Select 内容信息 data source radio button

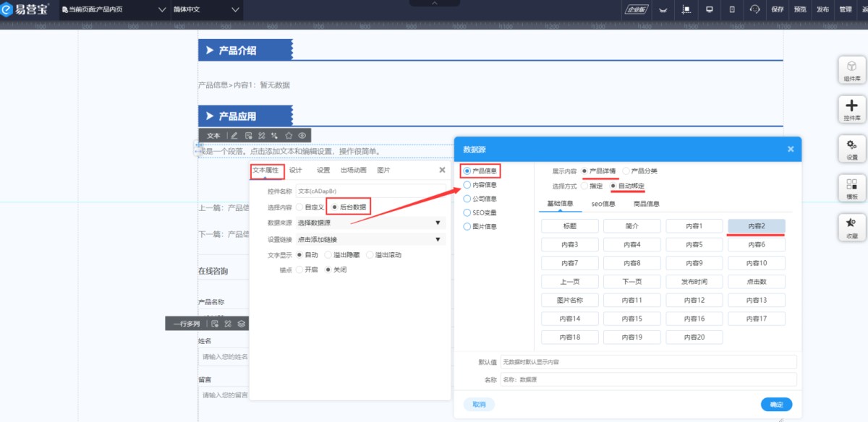(467, 185)
